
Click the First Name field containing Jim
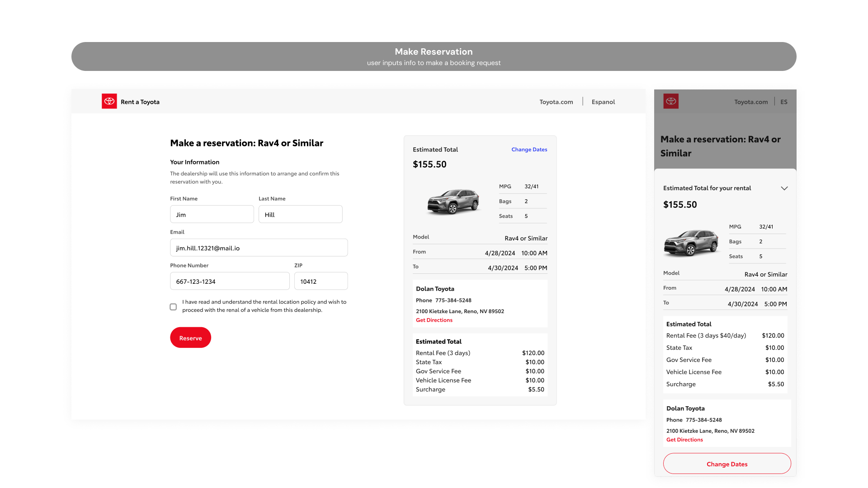coord(212,214)
